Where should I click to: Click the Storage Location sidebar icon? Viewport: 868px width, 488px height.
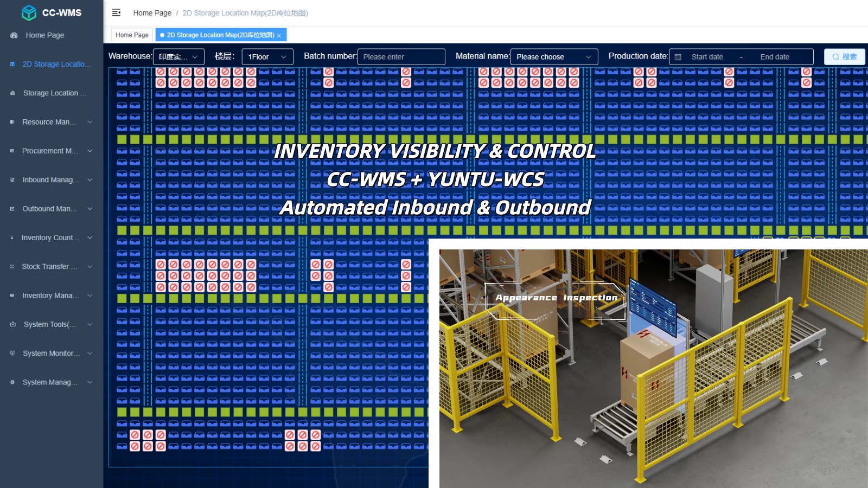click(12, 93)
